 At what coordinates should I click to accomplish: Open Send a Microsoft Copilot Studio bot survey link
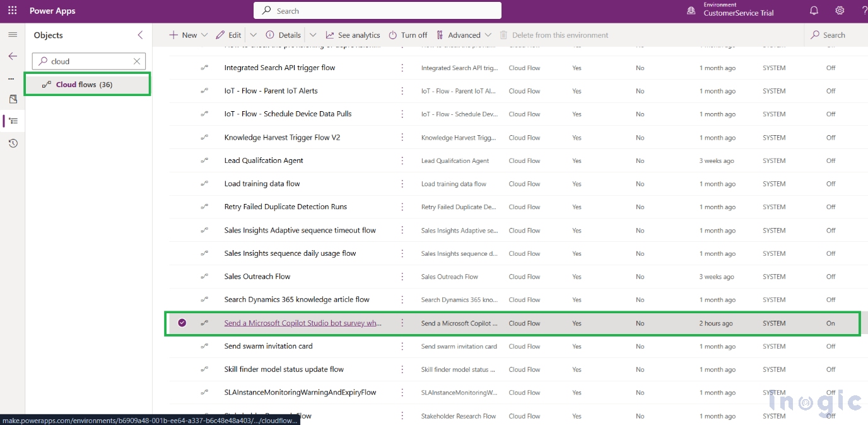303,323
